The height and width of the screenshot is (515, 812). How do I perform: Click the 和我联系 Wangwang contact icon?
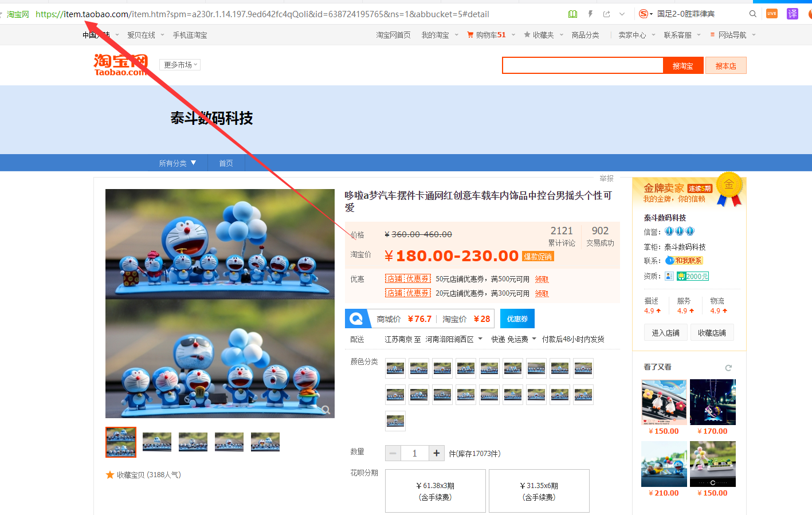click(x=684, y=261)
